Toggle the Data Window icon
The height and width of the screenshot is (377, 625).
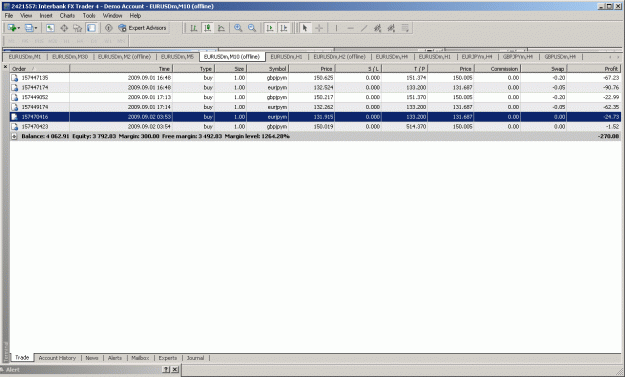(64, 28)
